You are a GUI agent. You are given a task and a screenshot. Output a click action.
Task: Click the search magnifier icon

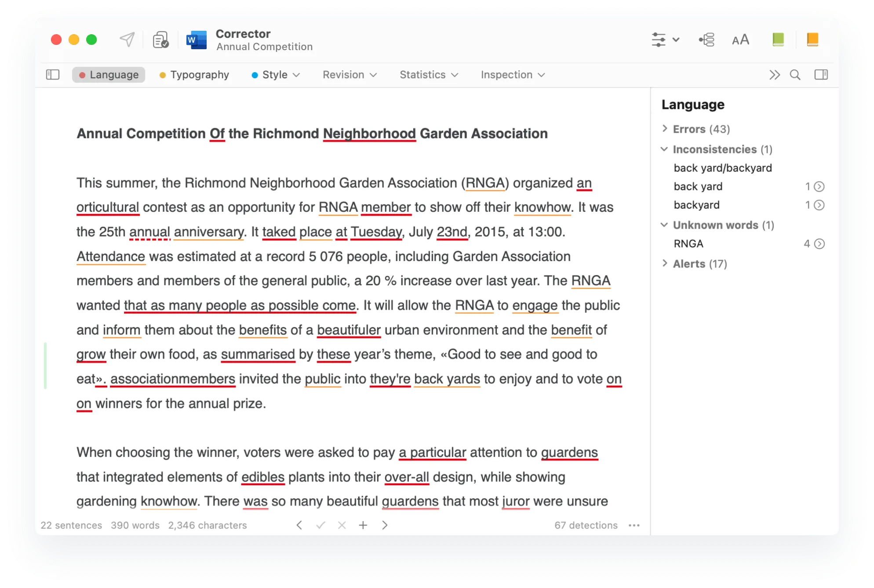(x=795, y=75)
